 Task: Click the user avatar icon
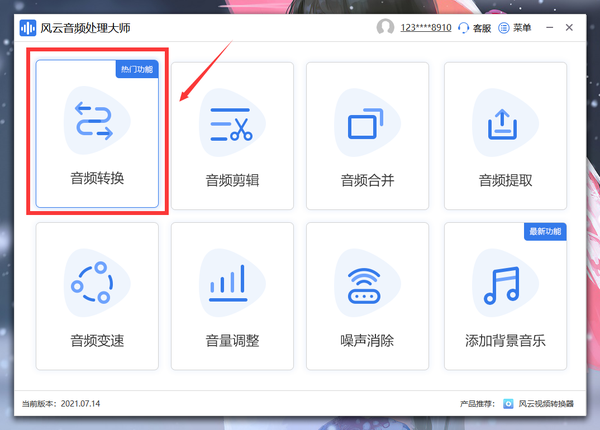(385, 28)
